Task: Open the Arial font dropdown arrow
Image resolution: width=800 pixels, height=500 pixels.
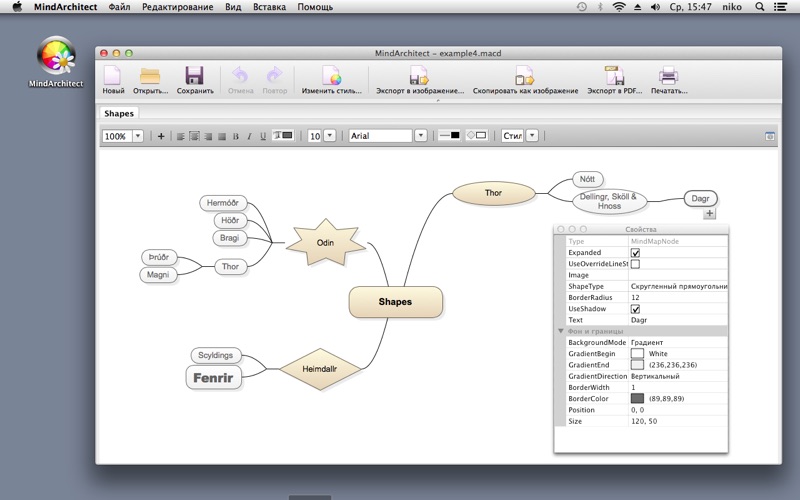Action: [420, 136]
